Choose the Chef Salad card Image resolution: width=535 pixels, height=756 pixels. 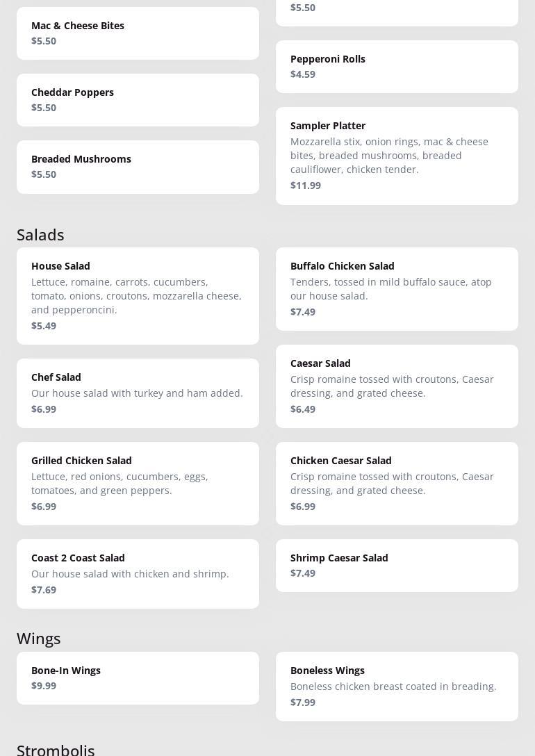pyautogui.click(x=138, y=393)
